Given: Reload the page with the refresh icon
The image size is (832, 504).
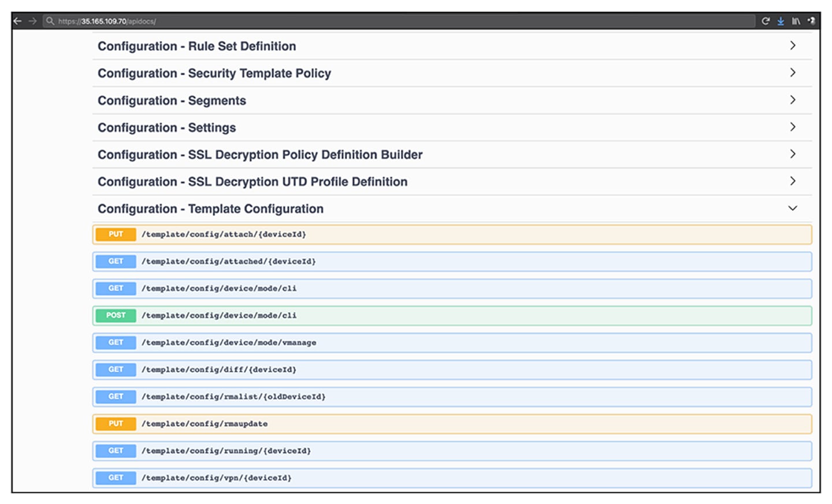Looking at the screenshot, I should [x=766, y=21].
